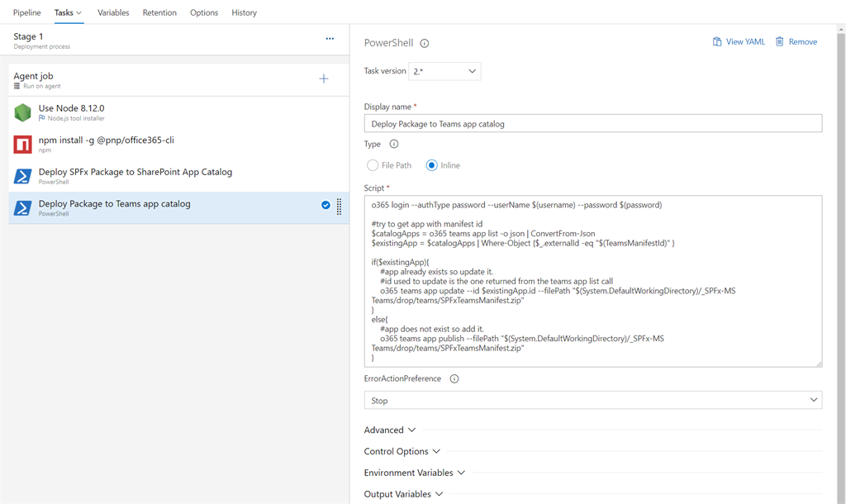Click the agent icon next to Run on agent
The image size is (846, 504).
(17, 86)
